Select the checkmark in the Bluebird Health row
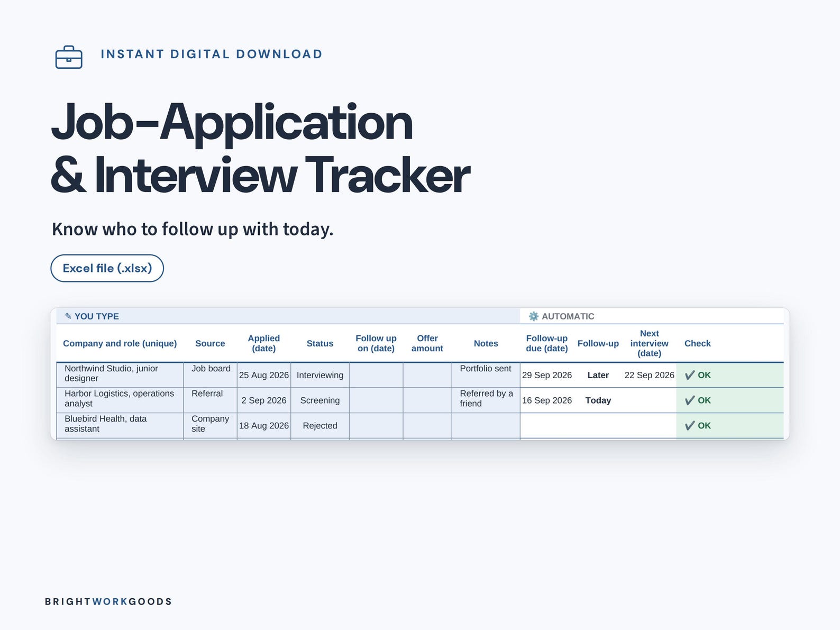 [690, 426]
